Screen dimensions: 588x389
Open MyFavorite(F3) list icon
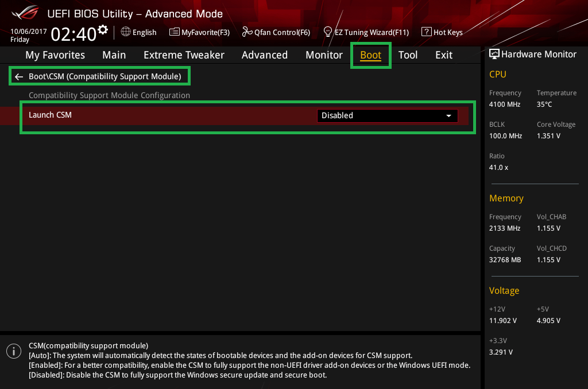(174, 32)
